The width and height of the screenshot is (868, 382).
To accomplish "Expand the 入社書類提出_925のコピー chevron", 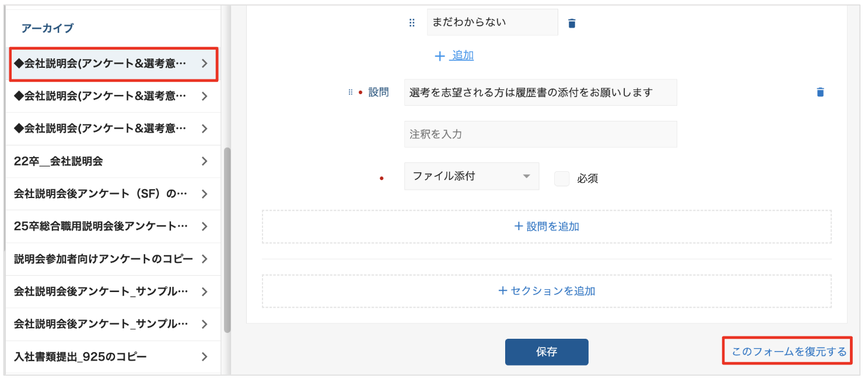I will pyautogui.click(x=204, y=356).
